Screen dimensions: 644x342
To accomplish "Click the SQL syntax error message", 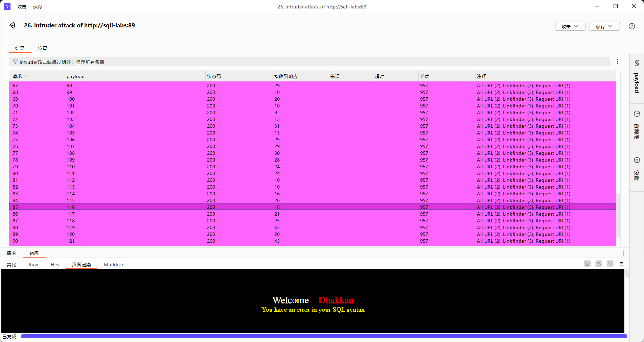I will tap(313, 310).
